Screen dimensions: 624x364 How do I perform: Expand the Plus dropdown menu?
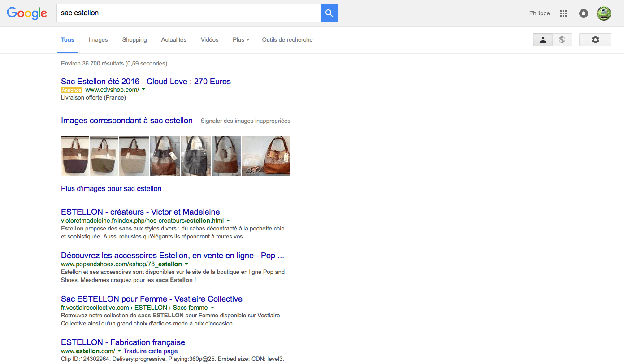pos(241,40)
